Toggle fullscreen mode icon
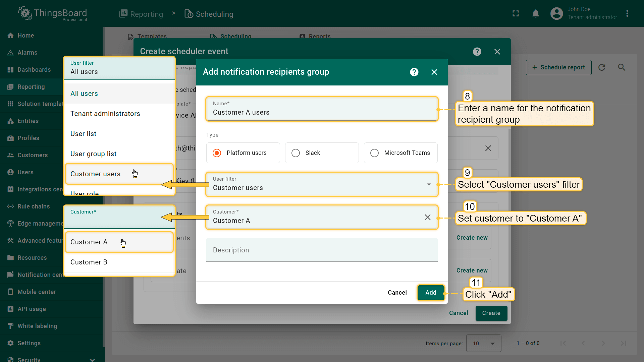The height and width of the screenshot is (362, 644). pyautogui.click(x=516, y=14)
